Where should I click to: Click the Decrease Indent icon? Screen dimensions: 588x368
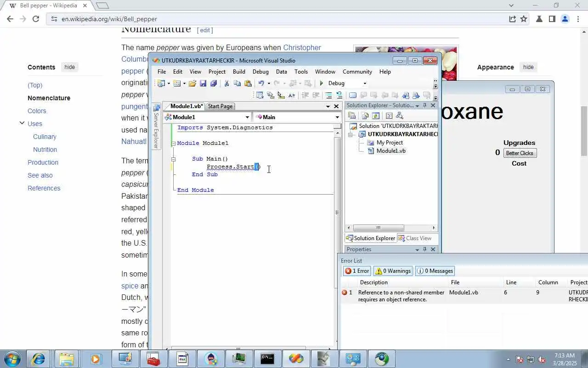pos(305,95)
